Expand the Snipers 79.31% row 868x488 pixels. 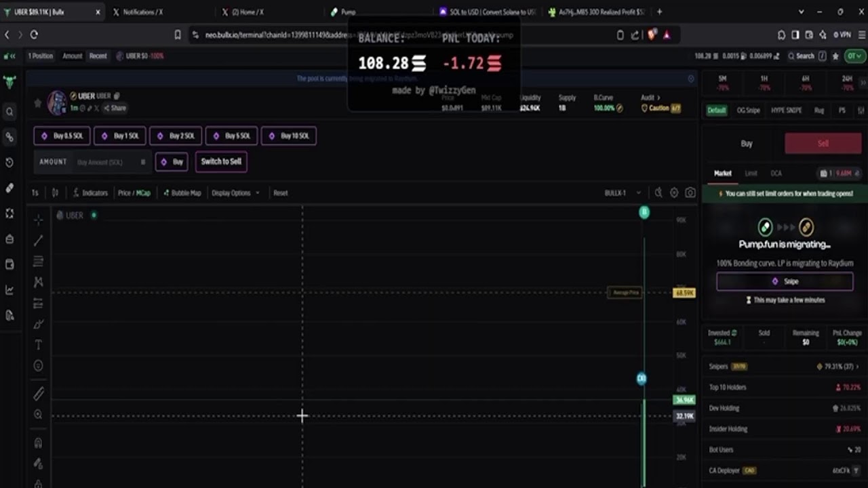pos(784,367)
